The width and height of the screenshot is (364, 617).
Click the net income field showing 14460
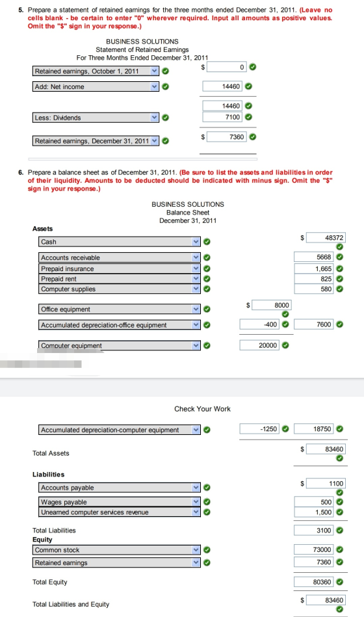222,86
